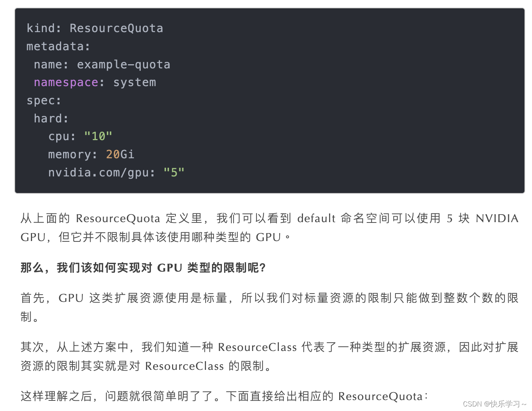
Task: Click the purple "namespace" keyword
Action: coord(66,82)
